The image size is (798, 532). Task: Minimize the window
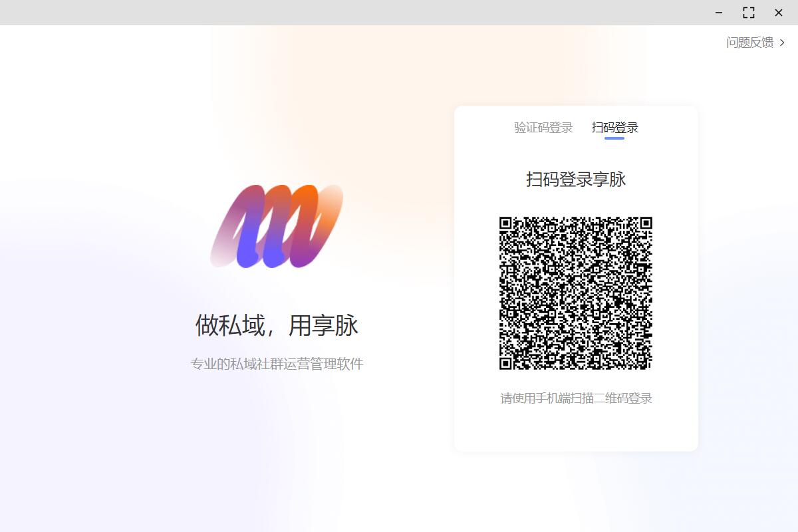[719, 13]
